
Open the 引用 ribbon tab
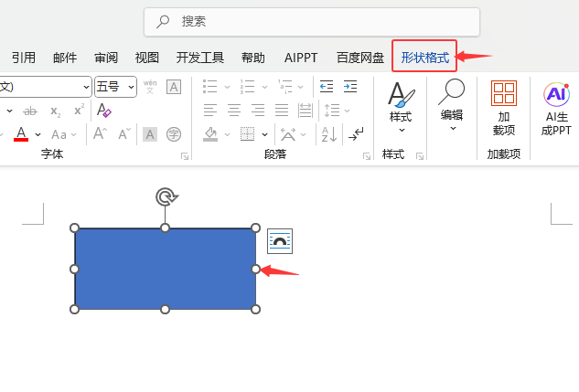click(x=24, y=58)
